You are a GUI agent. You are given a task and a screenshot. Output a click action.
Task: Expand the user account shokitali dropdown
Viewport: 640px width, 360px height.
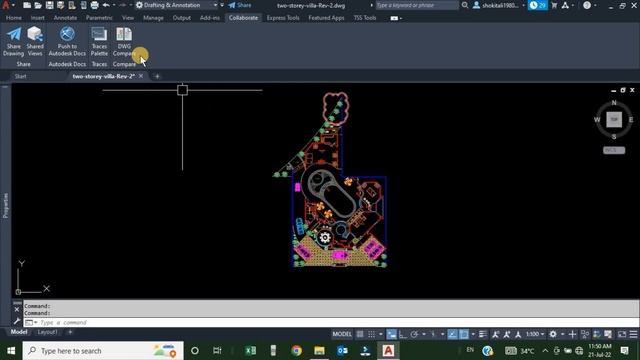click(523, 5)
